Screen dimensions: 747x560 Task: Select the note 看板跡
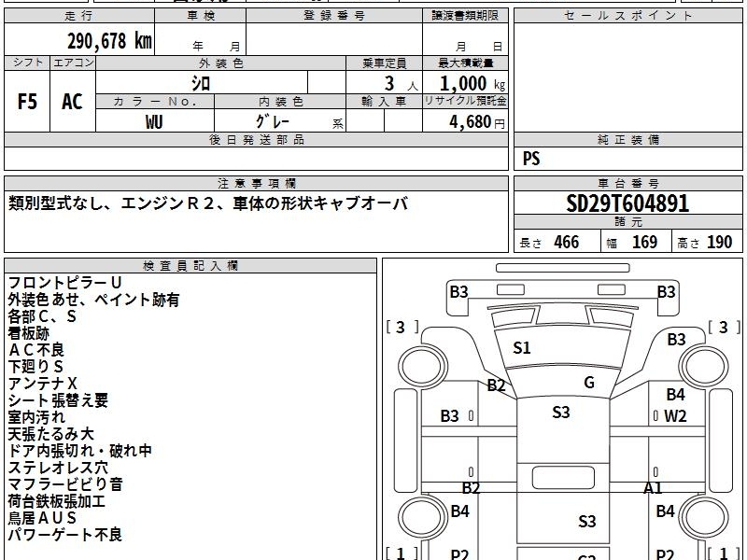pyautogui.click(x=29, y=333)
